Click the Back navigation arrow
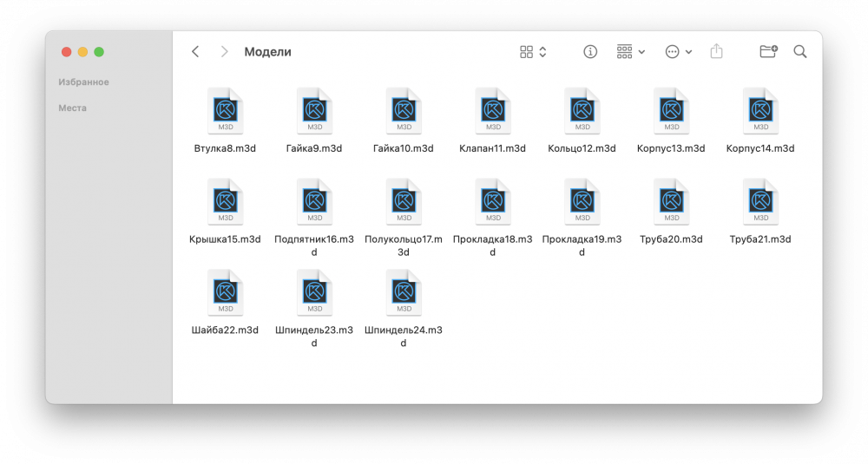The image size is (868, 464). [195, 52]
